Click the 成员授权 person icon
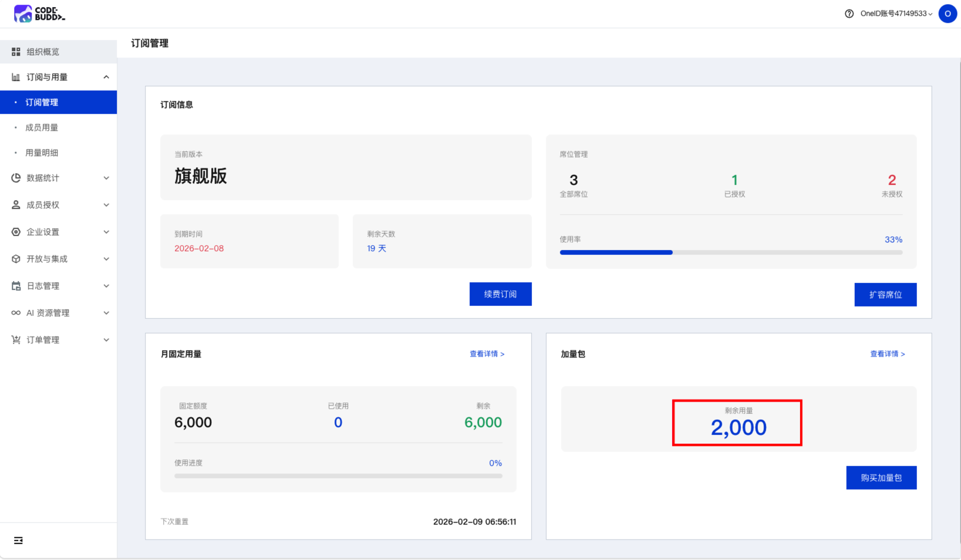961x560 pixels. (16, 205)
